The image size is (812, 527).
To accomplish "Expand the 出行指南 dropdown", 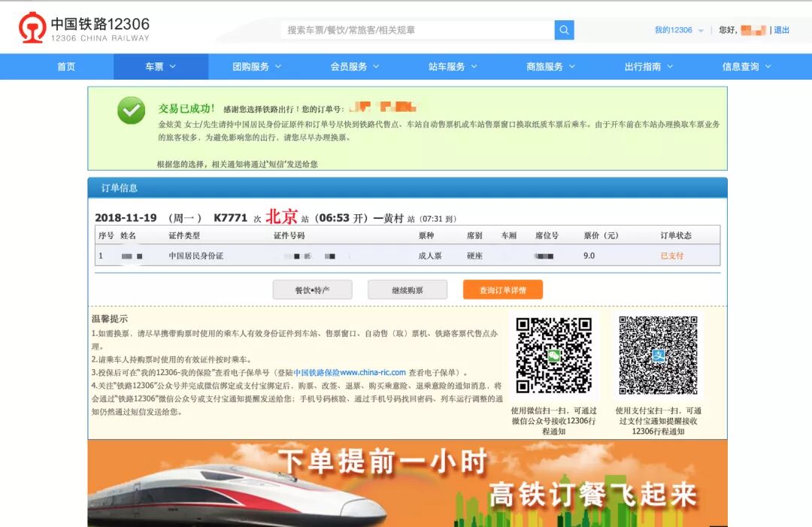I will click(x=650, y=67).
